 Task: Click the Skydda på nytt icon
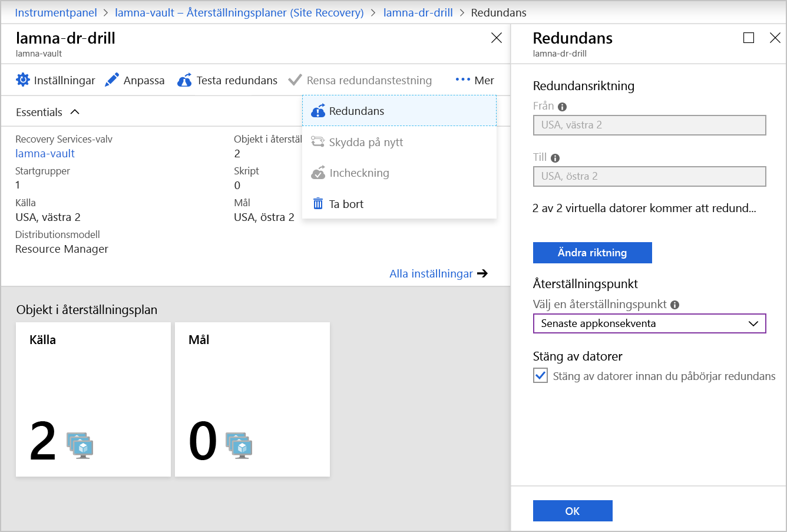pos(318,142)
